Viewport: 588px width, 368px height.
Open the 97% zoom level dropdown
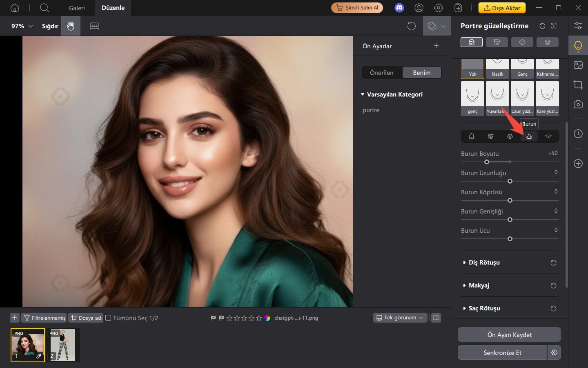[19, 26]
